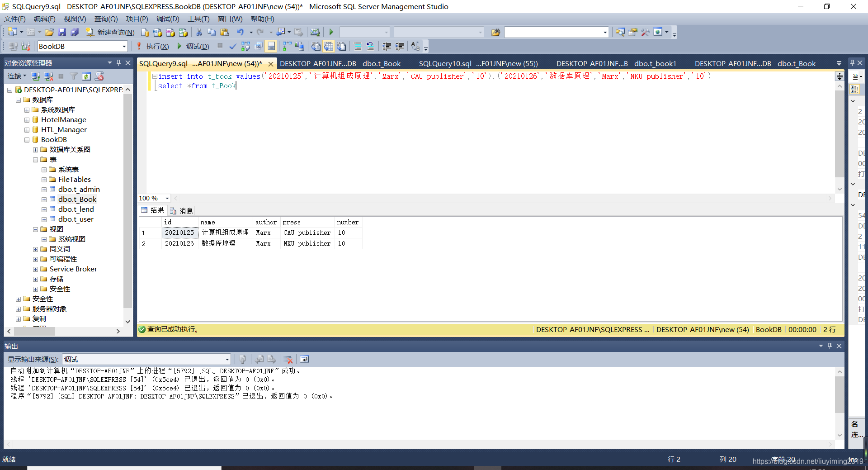Viewport: 868px width, 470px height.
Task: Click Object Explorer Refresh icon
Action: (86, 76)
